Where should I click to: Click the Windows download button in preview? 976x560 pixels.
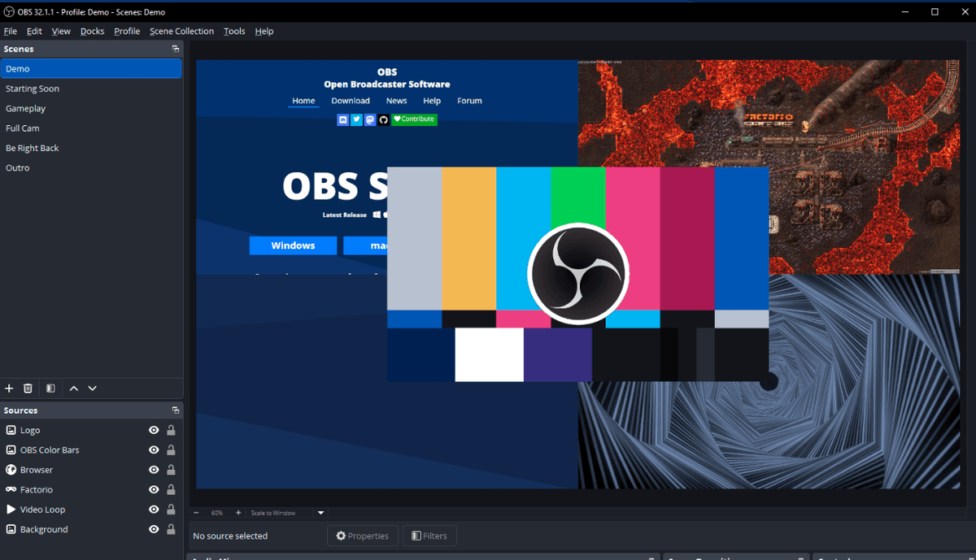tap(293, 245)
